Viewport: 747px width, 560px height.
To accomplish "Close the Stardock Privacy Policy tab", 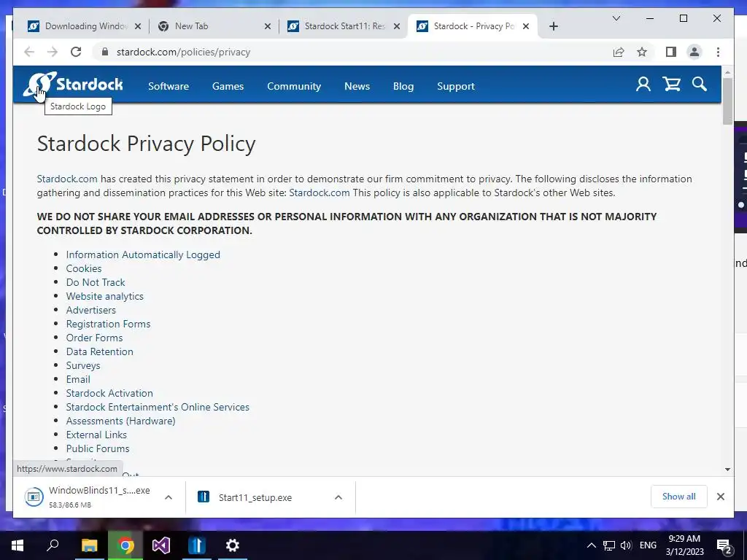I will coord(526,26).
